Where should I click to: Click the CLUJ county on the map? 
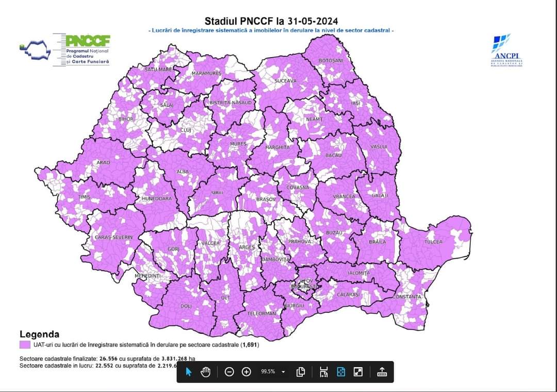pyautogui.click(x=186, y=130)
